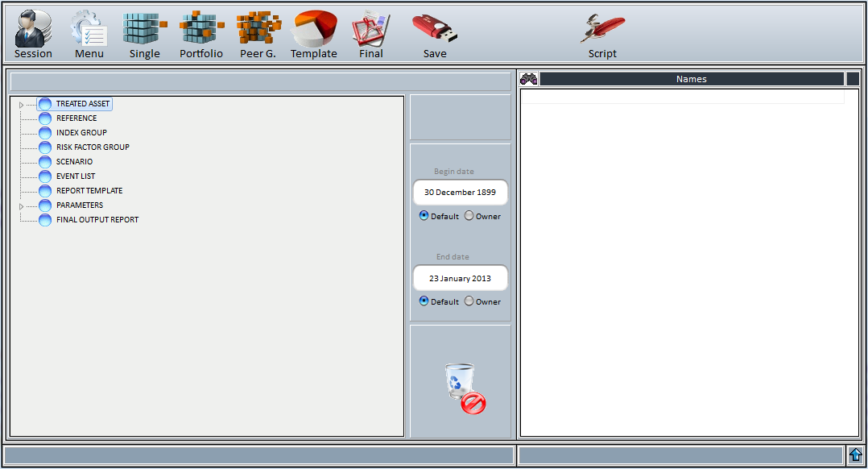
Task: Open the Script feather quill icon
Action: pos(602,29)
